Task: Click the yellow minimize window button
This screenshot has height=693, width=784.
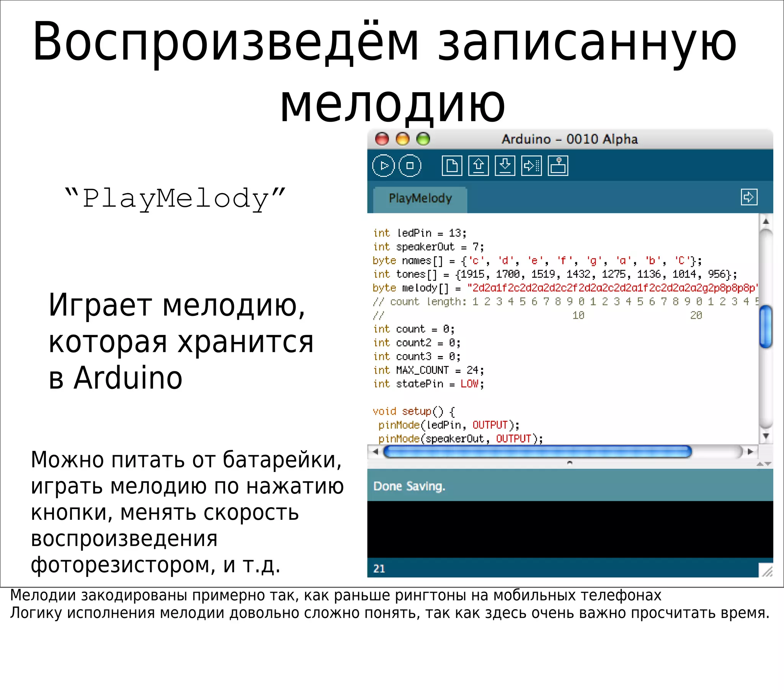Action: [402, 139]
